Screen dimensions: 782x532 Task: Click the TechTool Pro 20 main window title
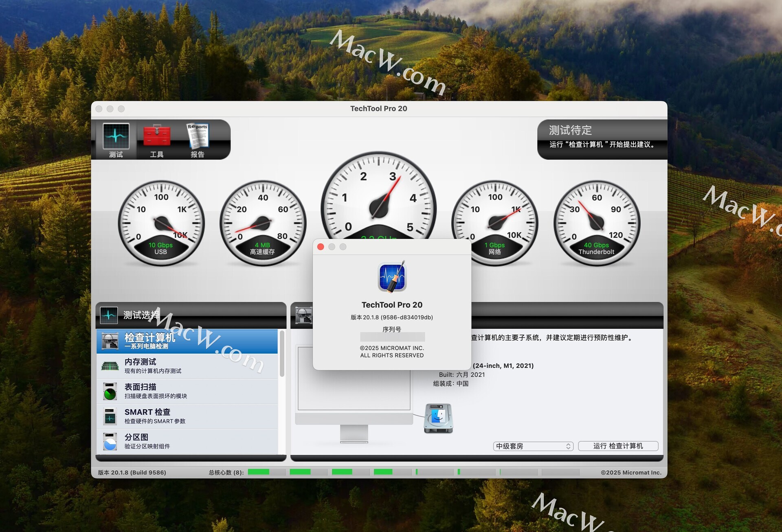[379, 109]
